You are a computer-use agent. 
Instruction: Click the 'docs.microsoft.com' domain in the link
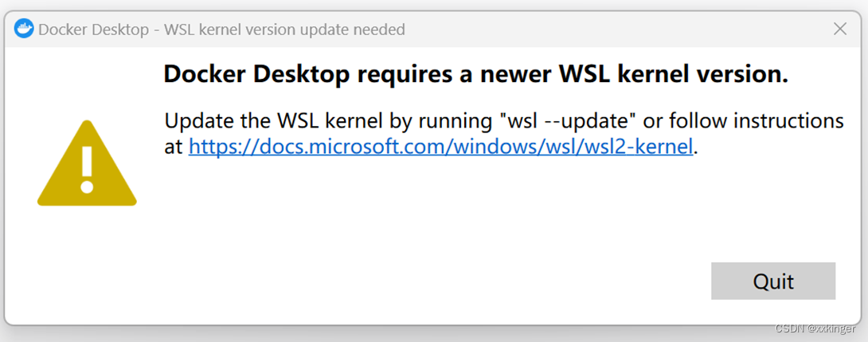pyautogui.click(x=323, y=147)
